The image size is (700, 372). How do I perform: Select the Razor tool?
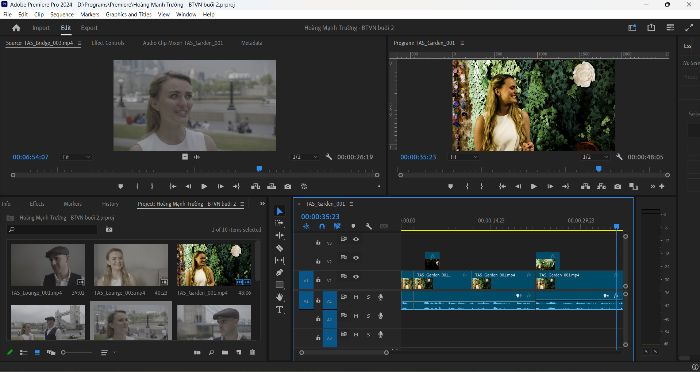click(279, 248)
